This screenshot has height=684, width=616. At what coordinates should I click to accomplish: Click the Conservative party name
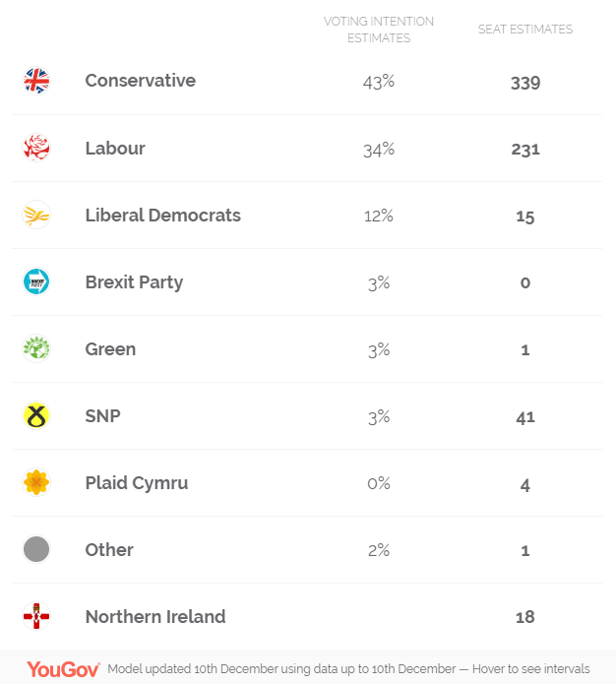pos(140,81)
